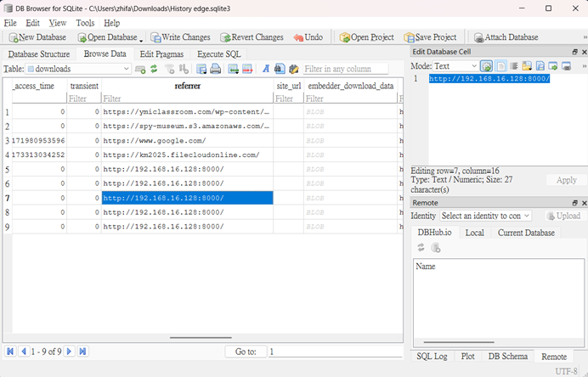Viewport: 588px width, 377px height.
Task: Click the window with chain link icon
Action: [566, 66]
